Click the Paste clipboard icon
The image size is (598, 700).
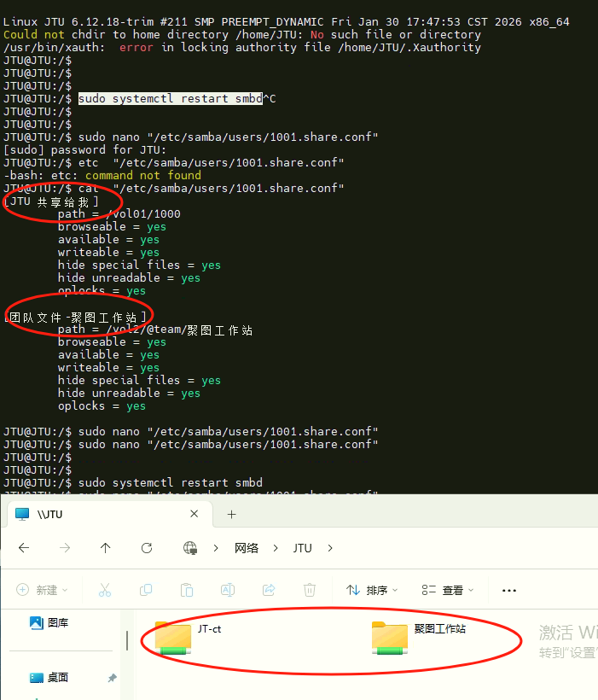[187, 590]
